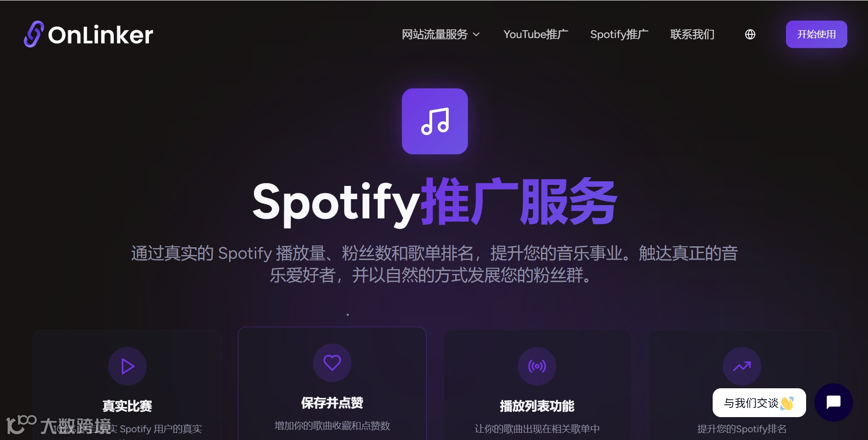Click the heart icon above 保存并点赞

point(332,363)
